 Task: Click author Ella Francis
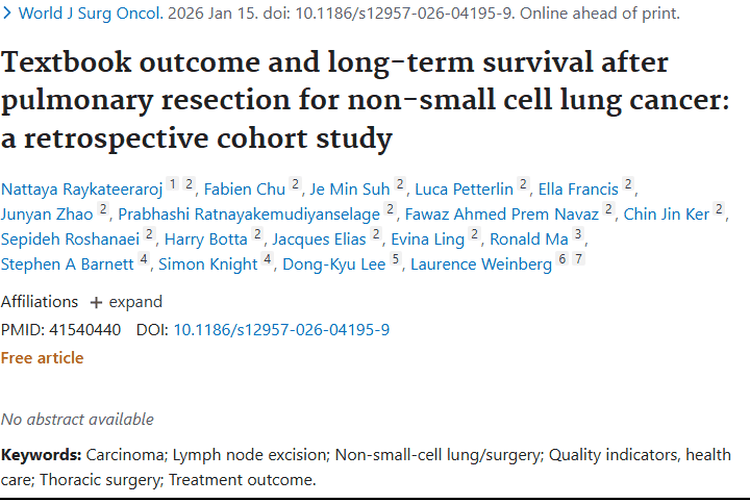[x=577, y=187]
